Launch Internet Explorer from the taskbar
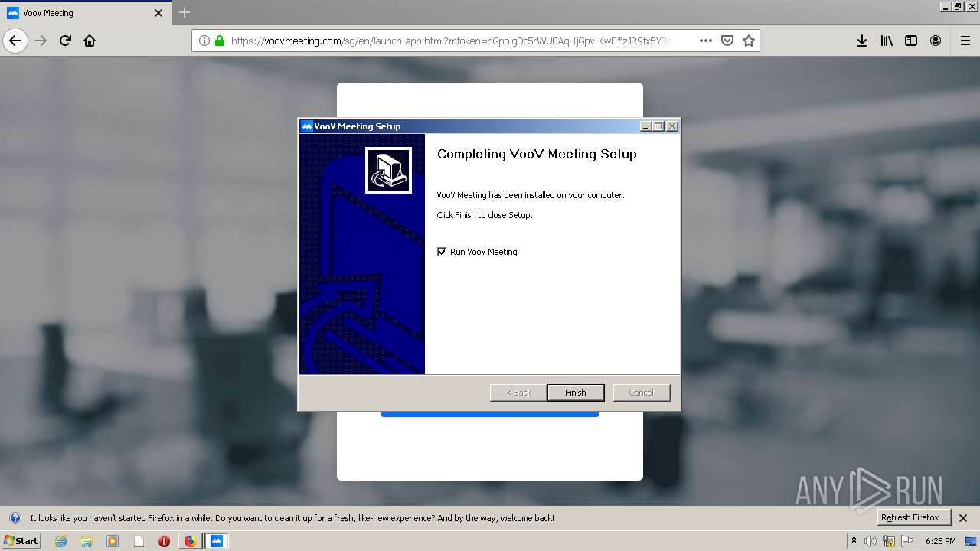The image size is (980, 551). click(x=61, y=541)
